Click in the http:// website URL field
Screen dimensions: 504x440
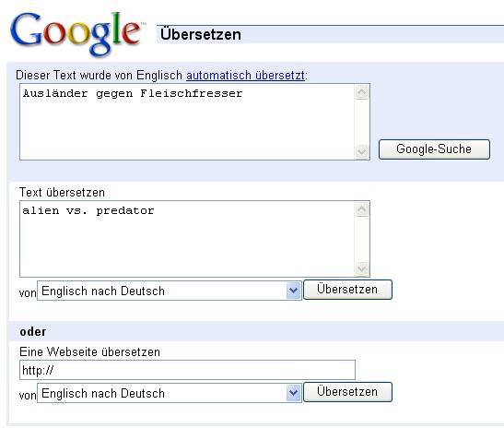tap(187, 370)
